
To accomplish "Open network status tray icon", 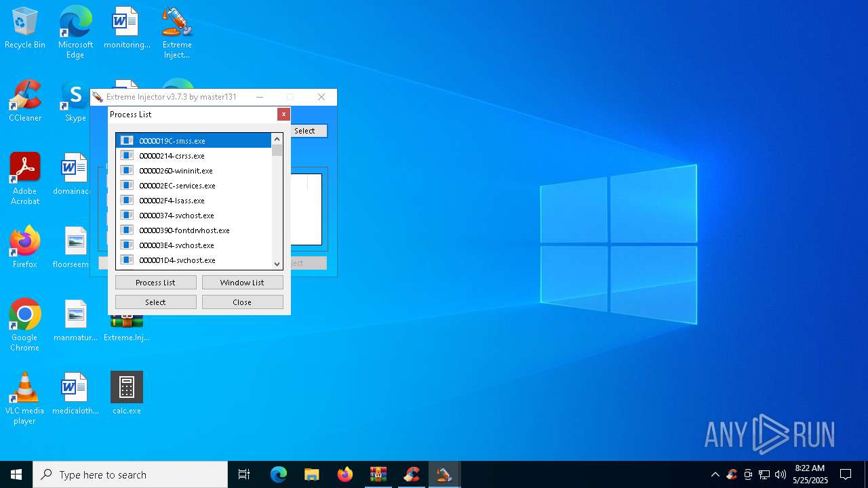I will click(x=764, y=474).
